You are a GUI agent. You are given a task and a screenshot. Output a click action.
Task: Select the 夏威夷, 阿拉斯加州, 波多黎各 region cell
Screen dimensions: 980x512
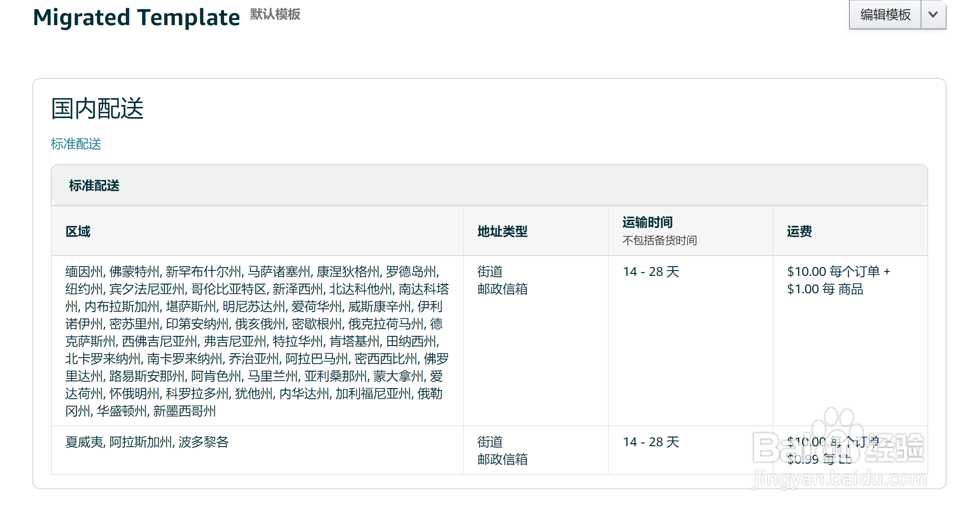point(147,442)
